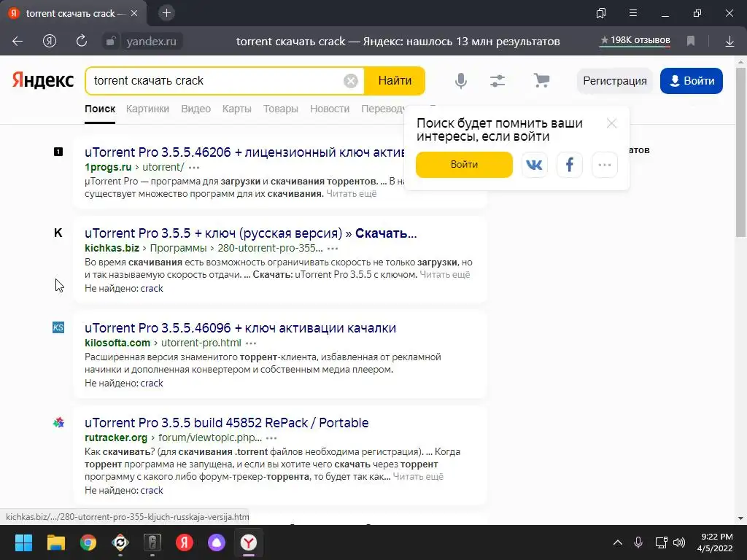Open uTorrent Pro 3.5.5.46206 result link

244,152
